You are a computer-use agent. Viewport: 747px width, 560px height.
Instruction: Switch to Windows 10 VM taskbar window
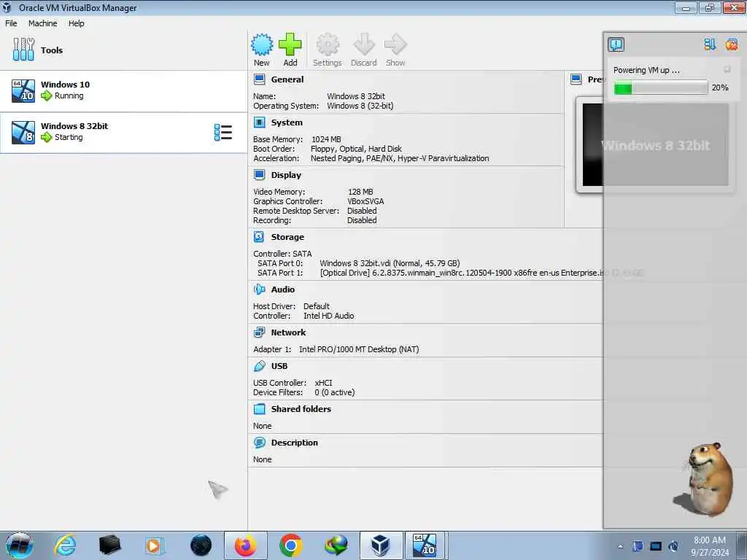425,545
